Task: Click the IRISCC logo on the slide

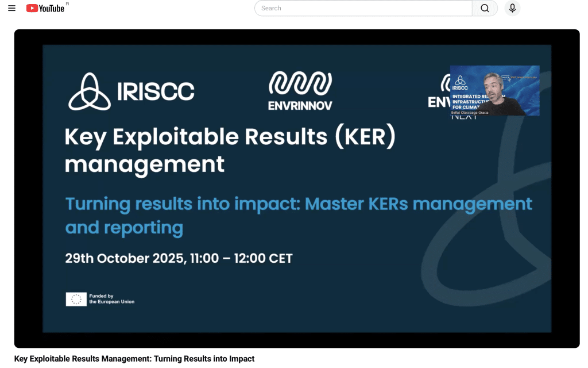Action: coord(131,91)
